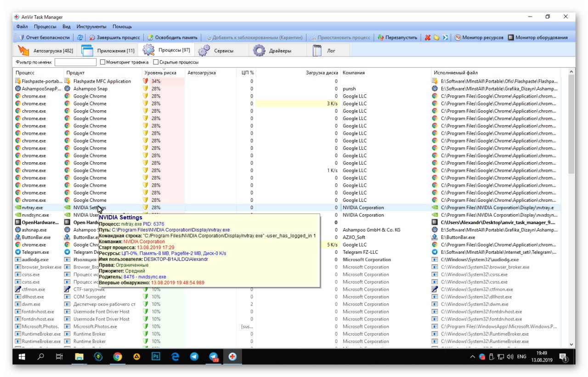Image resolution: width=588 pixels, height=377 pixels.
Task: Click the C:\Windows\System32\dwm.exe path cell
Action: pyautogui.click(x=475, y=304)
